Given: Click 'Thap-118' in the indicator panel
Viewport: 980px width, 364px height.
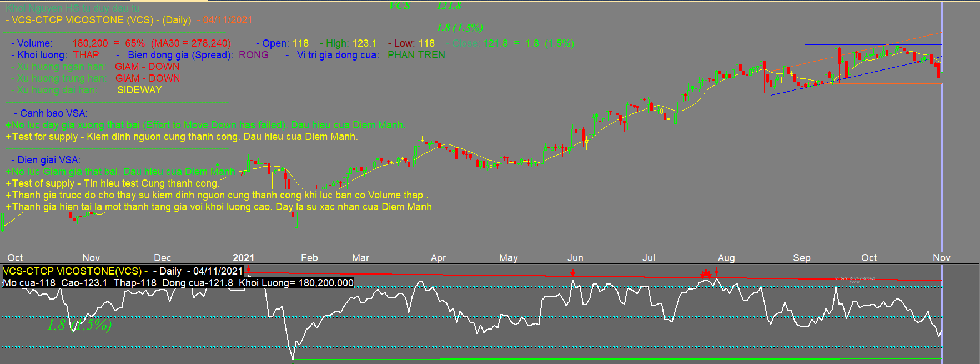Looking at the screenshot, I should coord(135,283).
